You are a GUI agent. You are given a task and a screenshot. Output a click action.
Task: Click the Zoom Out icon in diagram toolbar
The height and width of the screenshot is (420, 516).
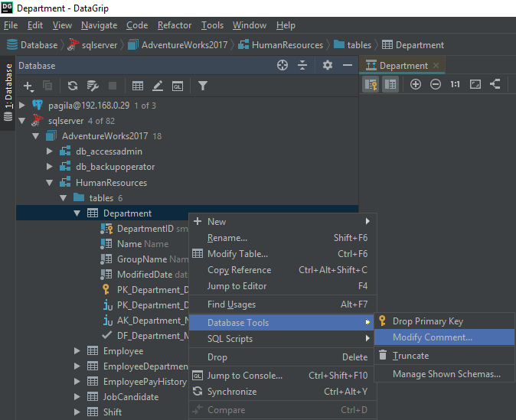coord(436,84)
